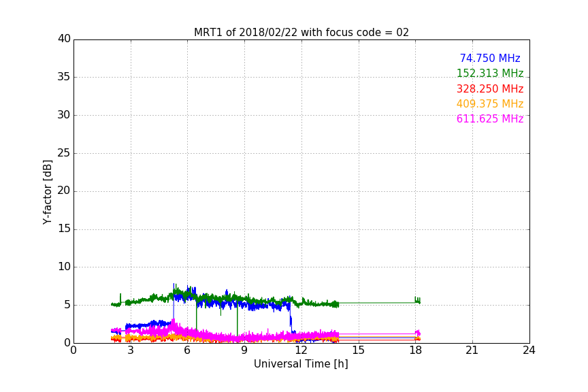Click the x-axis tick label 12
Viewport: 588px width, 392px height.
coord(301,350)
